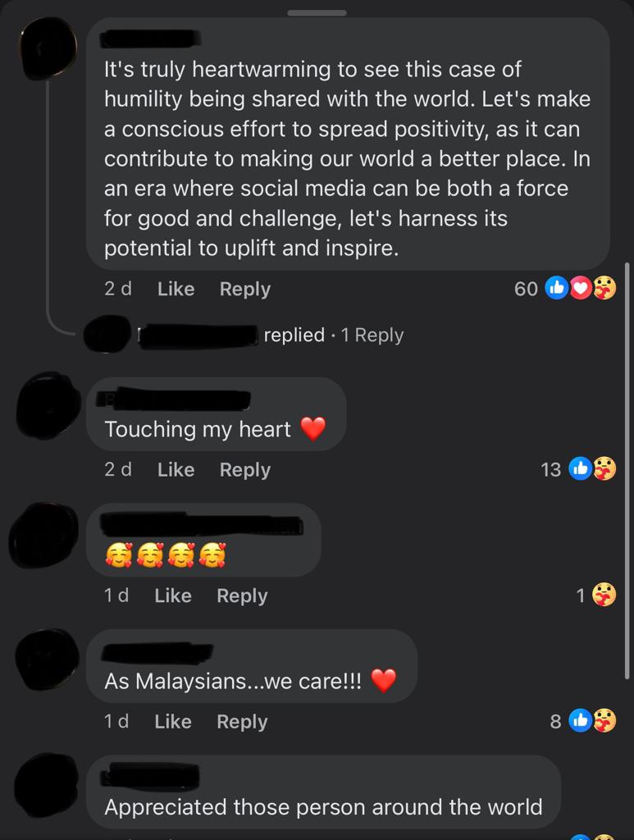The image size is (634, 840).
Task: Reply to the "Touching my heart" comment
Action: click(244, 470)
